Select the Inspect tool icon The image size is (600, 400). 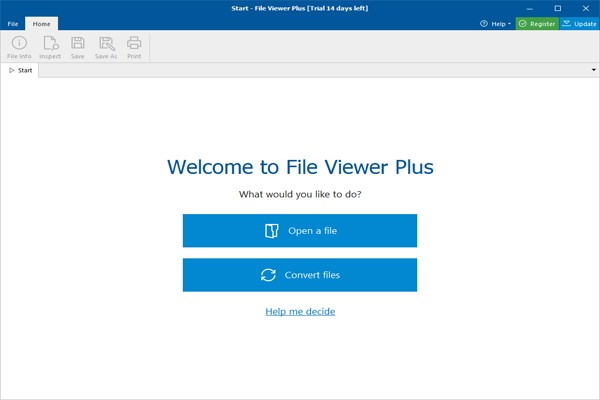coord(50,47)
